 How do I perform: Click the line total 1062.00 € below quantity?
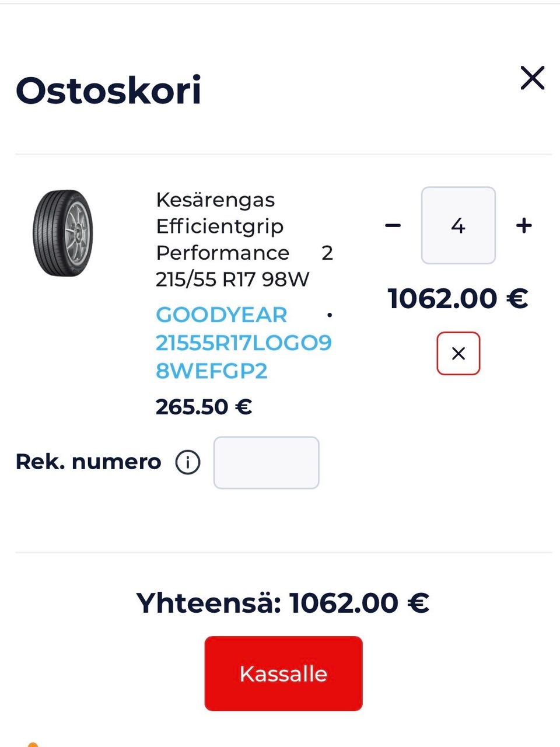[x=458, y=299]
